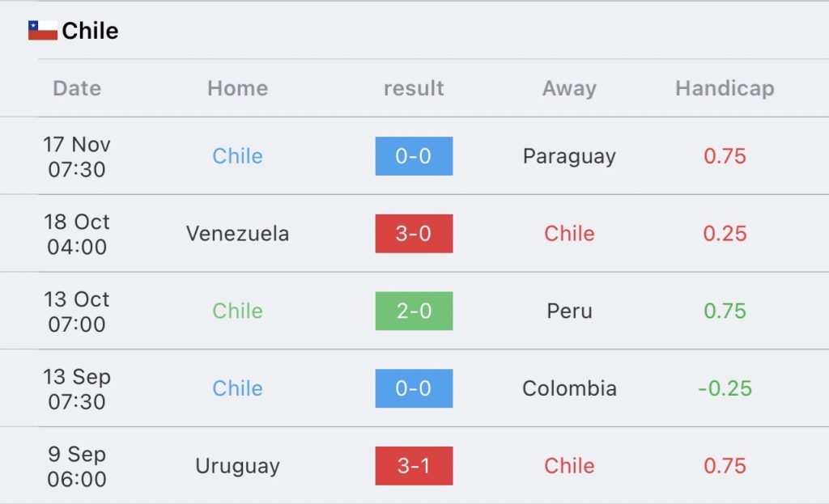Open the 3-0 Venezuela result badge
Image resolution: width=829 pixels, height=504 pixels.
click(x=414, y=234)
